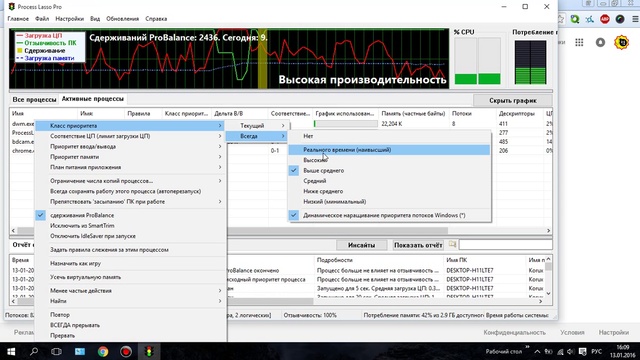Expand Менее частые действия submenu
This screenshot has height=360, width=640.
point(131,291)
